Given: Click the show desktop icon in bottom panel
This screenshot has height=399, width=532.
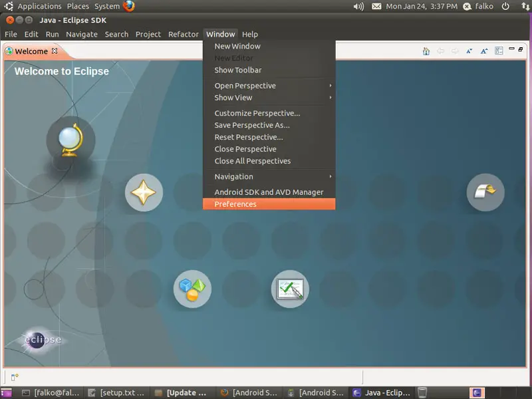Looking at the screenshot, I should tap(6, 393).
